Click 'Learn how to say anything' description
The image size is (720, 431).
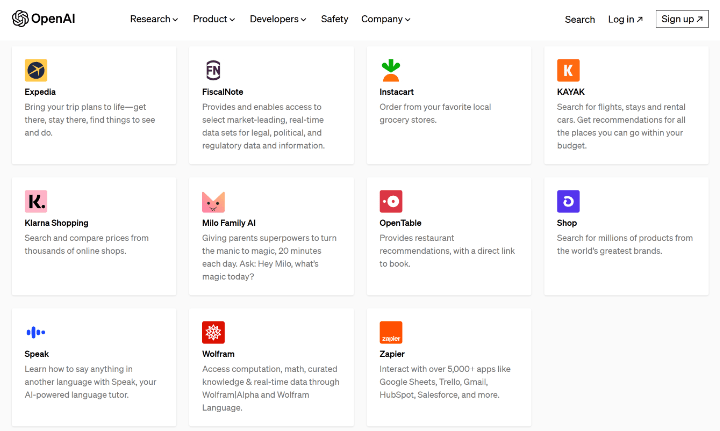tap(90, 382)
